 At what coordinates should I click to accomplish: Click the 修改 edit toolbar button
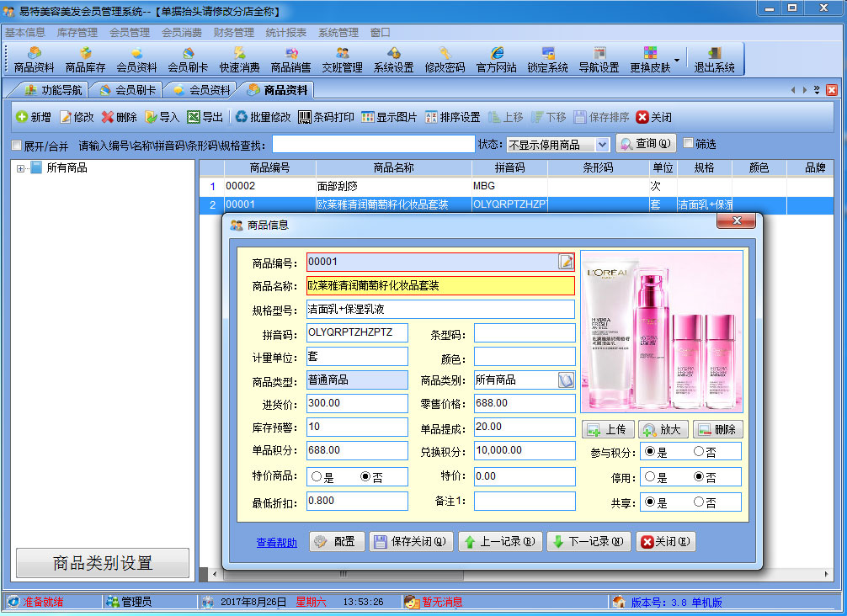click(77, 117)
